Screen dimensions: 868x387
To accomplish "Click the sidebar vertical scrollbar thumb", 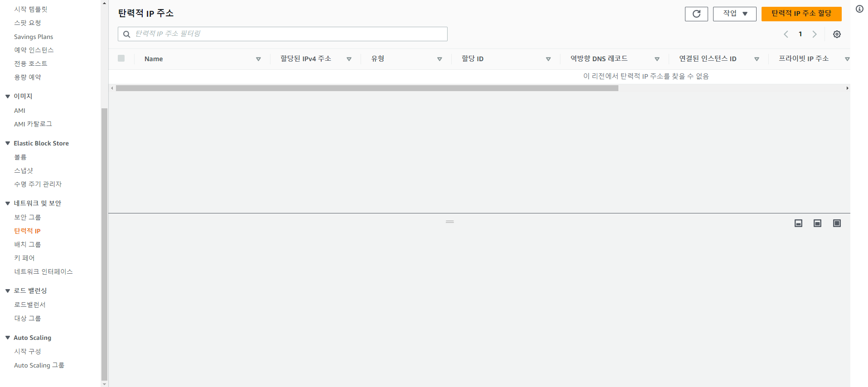I will coord(105,244).
